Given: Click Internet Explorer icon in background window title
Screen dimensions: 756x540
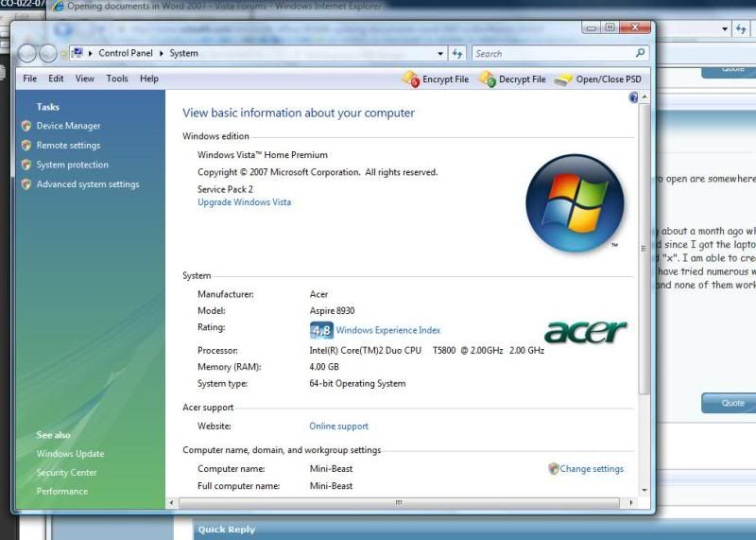Looking at the screenshot, I should coord(58,7).
